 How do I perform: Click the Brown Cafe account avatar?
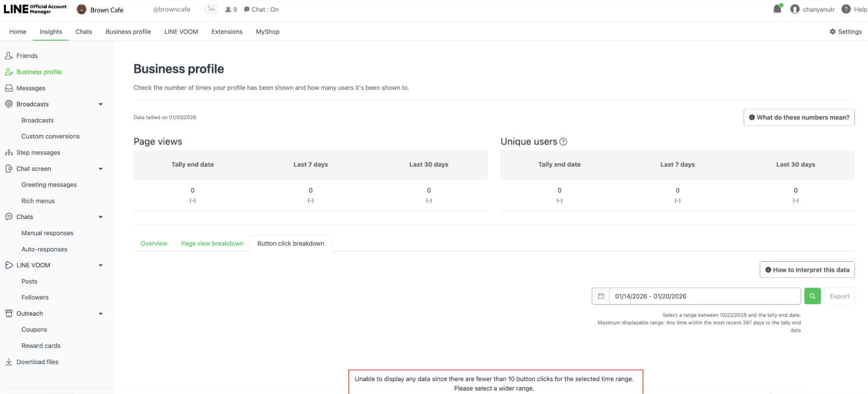[82, 9]
